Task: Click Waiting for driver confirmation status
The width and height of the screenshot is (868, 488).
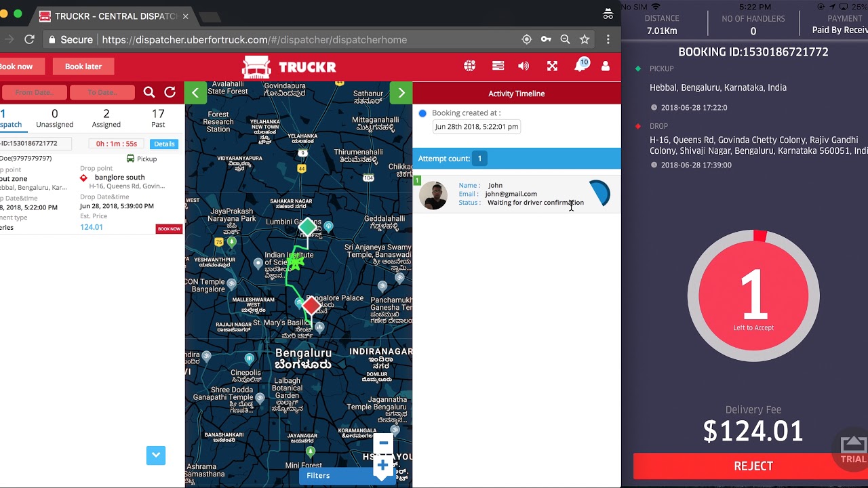Action: [x=536, y=203]
